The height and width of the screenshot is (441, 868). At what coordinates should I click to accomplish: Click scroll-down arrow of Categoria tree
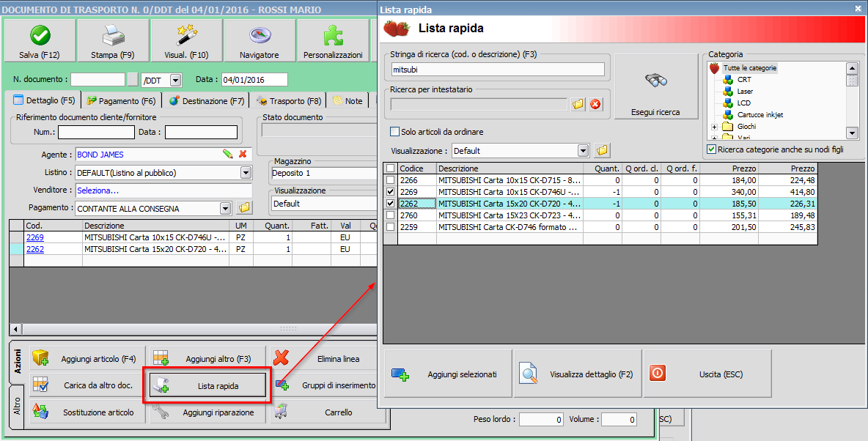click(x=852, y=133)
